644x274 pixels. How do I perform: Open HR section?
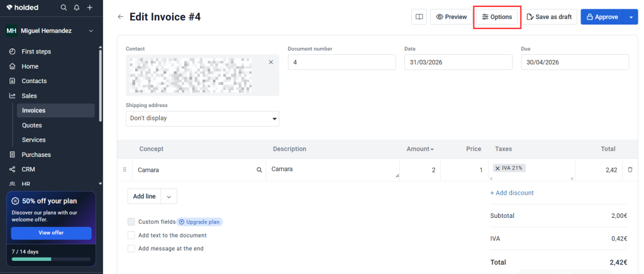tap(26, 184)
